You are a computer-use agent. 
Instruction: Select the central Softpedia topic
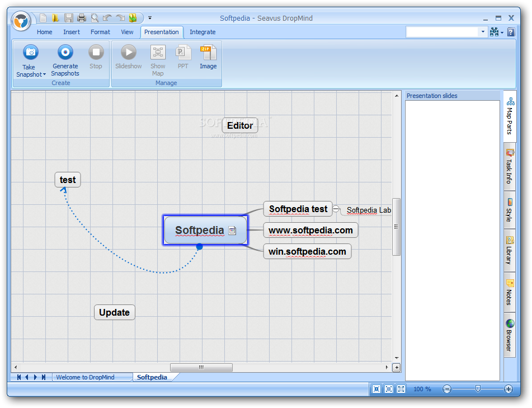[x=205, y=230]
